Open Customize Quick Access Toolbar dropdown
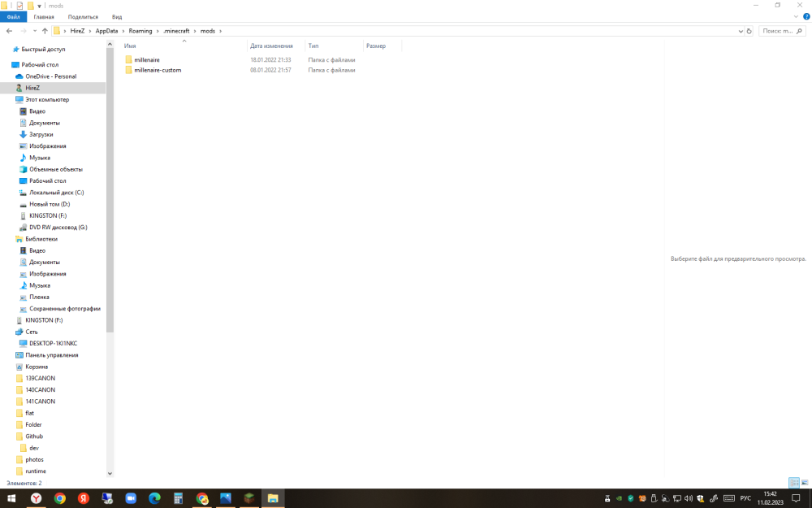The image size is (812, 508). [x=39, y=7]
